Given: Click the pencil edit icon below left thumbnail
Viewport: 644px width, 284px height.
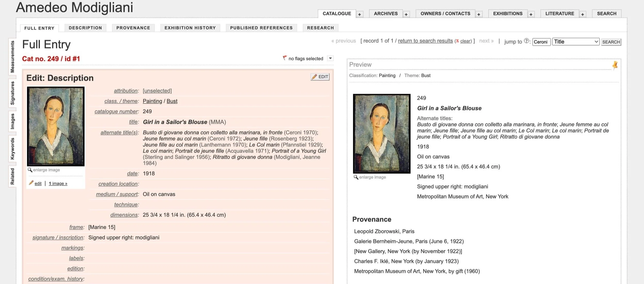Looking at the screenshot, I should (x=31, y=183).
